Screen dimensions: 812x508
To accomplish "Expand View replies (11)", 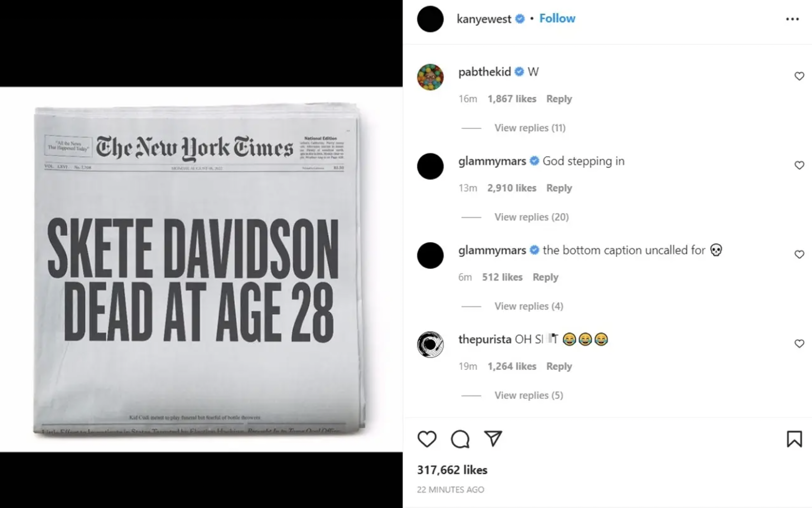I will tap(530, 128).
